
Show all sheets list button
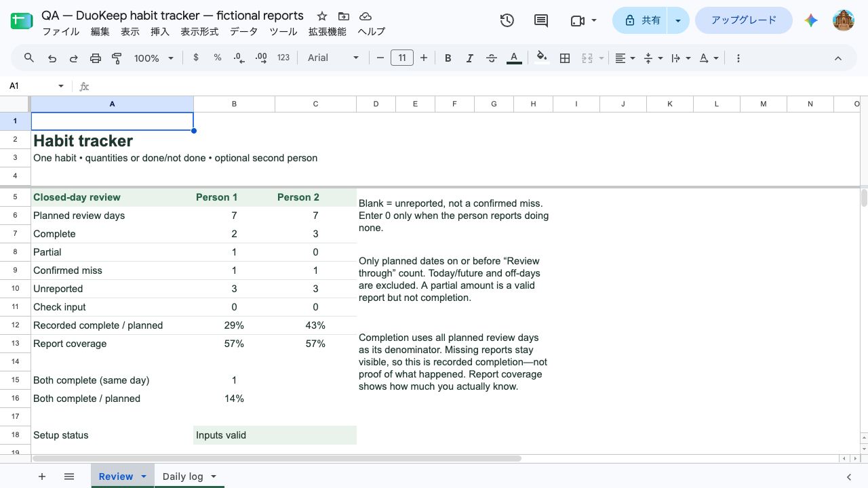[x=69, y=476]
